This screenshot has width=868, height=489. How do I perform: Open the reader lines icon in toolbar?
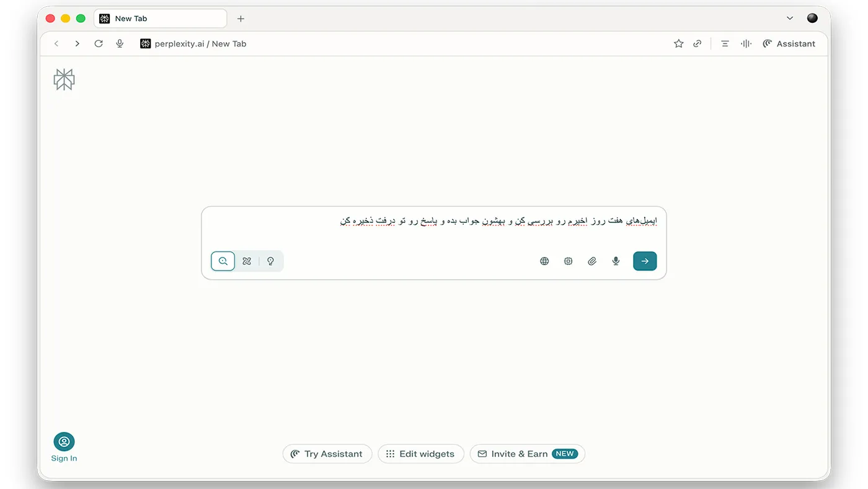coord(725,43)
